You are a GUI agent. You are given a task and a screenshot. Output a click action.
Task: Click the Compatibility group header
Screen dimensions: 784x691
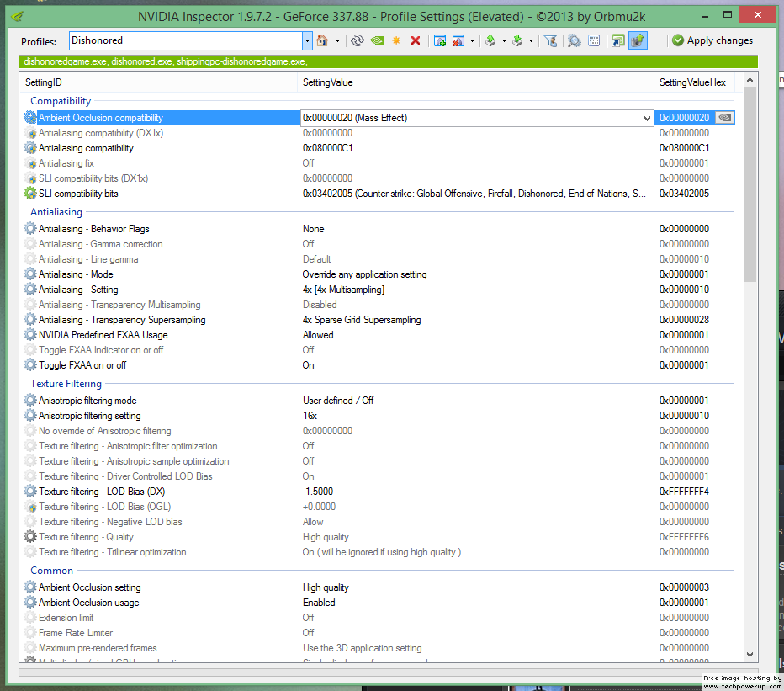pyautogui.click(x=61, y=101)
